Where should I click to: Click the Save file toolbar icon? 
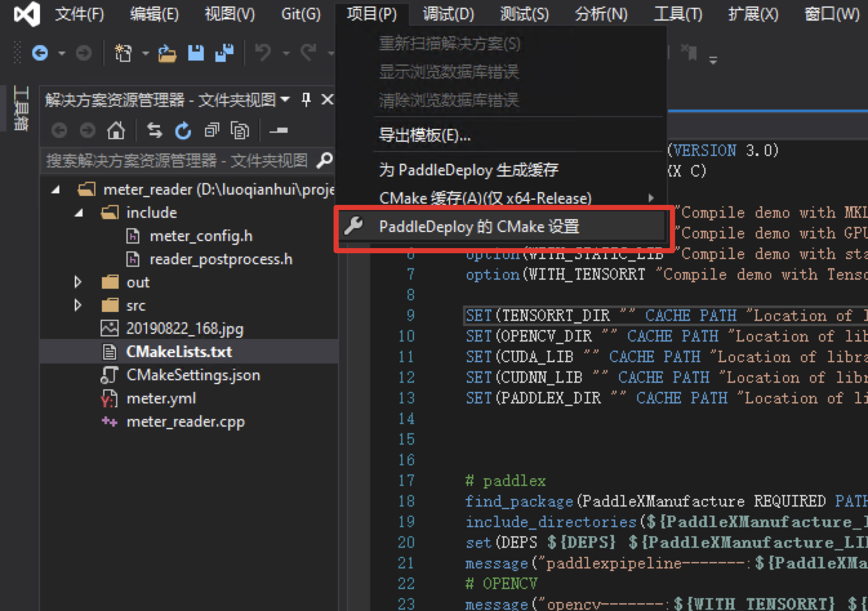pos(196,53)
